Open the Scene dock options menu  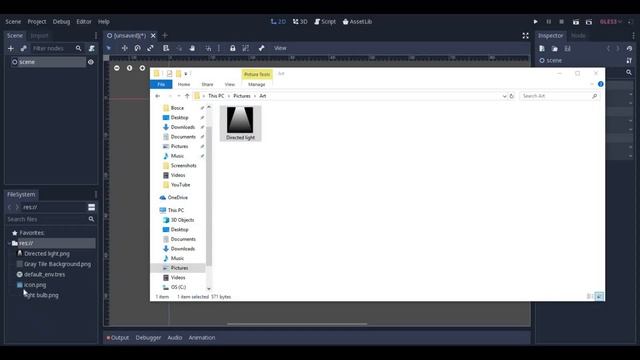pos(96,36)
